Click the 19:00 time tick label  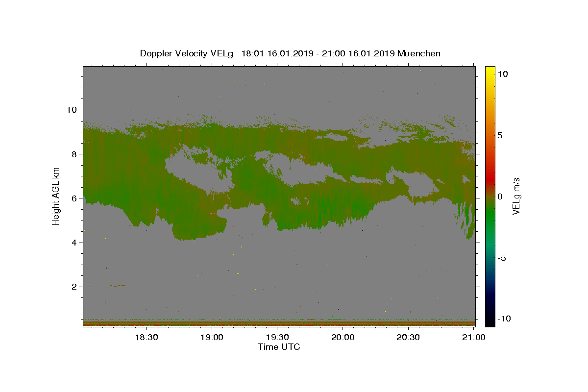coord(212,337)
